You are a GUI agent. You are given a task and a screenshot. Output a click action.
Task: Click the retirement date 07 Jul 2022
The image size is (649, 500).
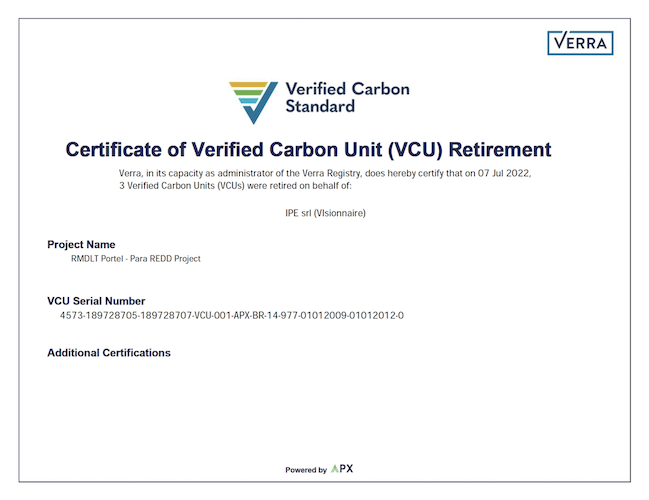pyautogui.click(x=504, y=173)
